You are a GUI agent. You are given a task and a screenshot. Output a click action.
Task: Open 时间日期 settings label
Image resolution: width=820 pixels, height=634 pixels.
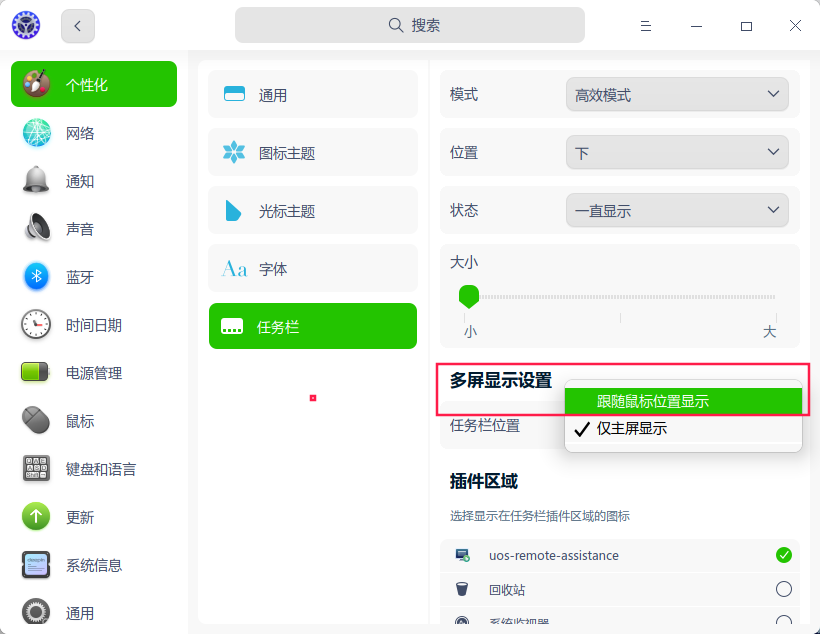94,325
